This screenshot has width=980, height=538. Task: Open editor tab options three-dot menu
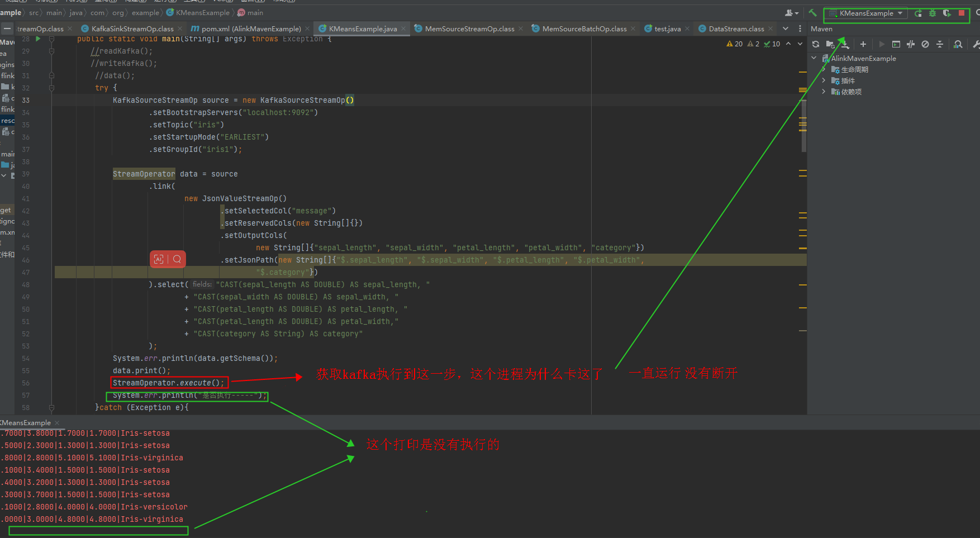(800, 28)
